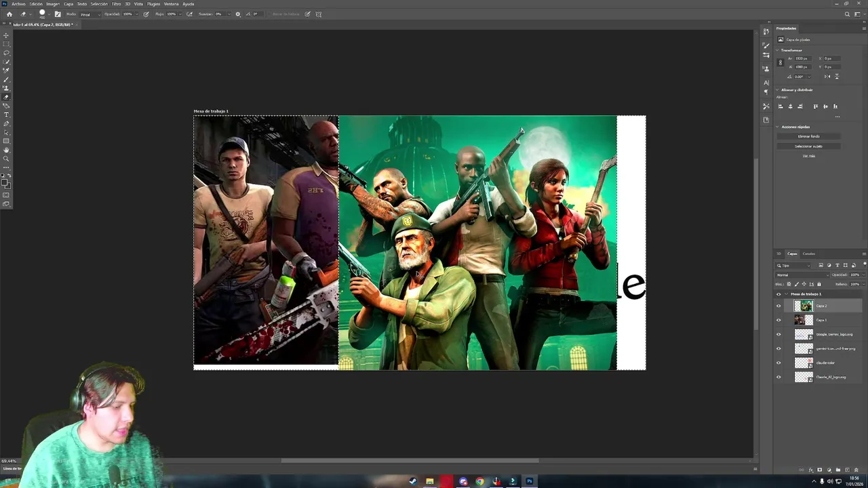Hide the Mesa de trabajo 1 artboard

[x=778, y=294]
